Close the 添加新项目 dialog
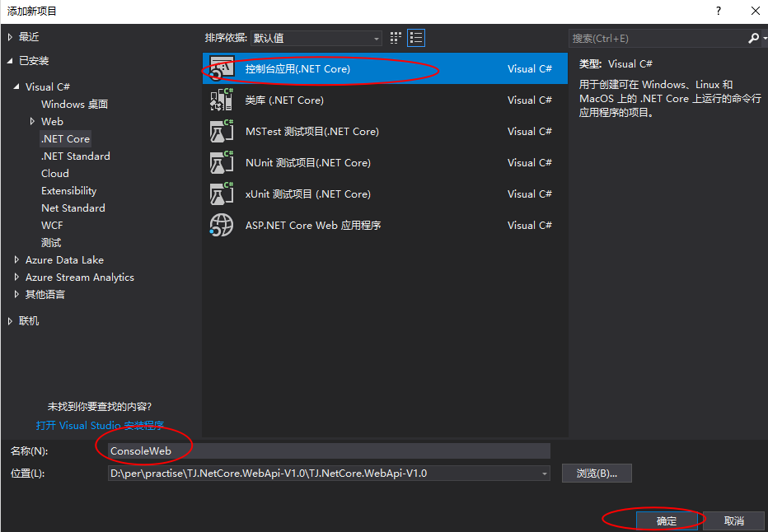The width and height of the screenshot is (768, 532). click(756, 11)
